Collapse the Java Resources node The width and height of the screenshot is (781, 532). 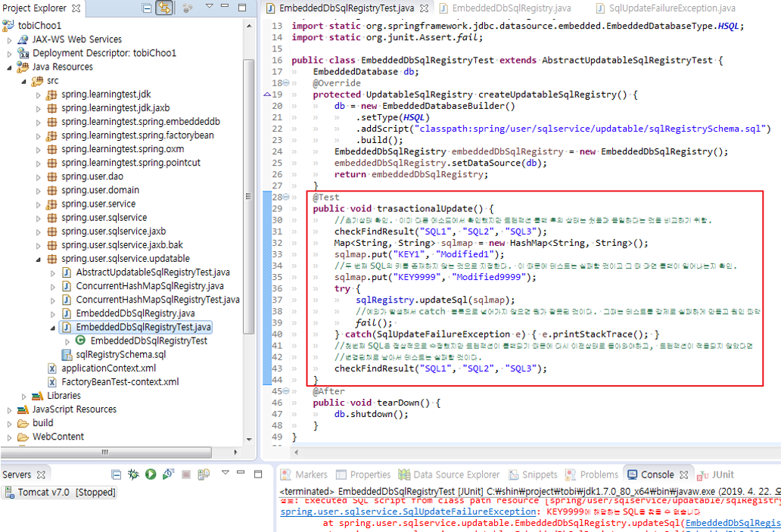10,67
